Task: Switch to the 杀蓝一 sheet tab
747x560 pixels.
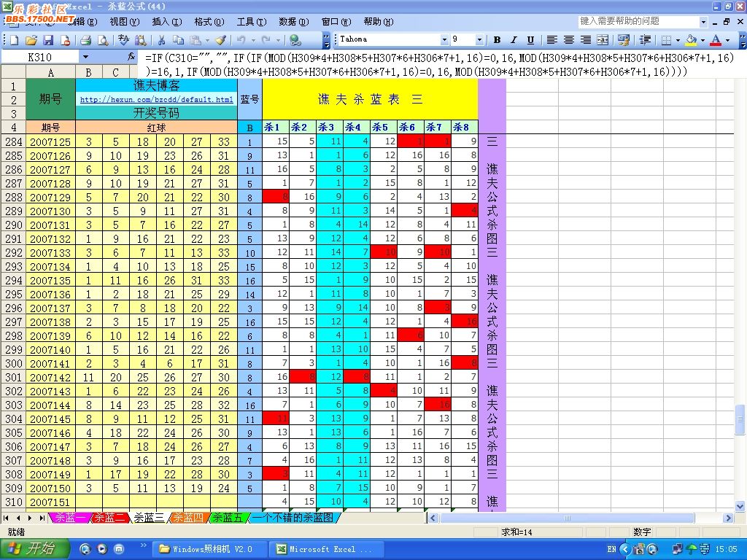Action: pyautogui.click(x=70, y=518)
